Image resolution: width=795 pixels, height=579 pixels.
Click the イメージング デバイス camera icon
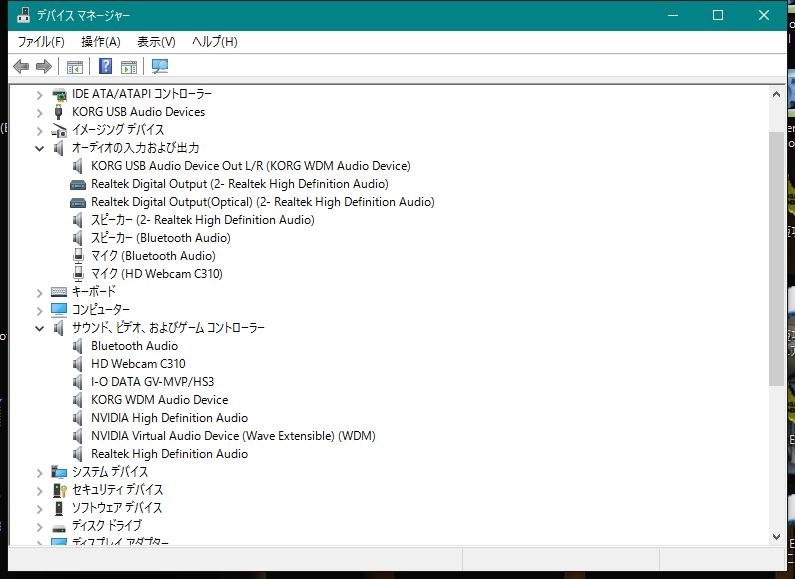[x=59, y=130]
